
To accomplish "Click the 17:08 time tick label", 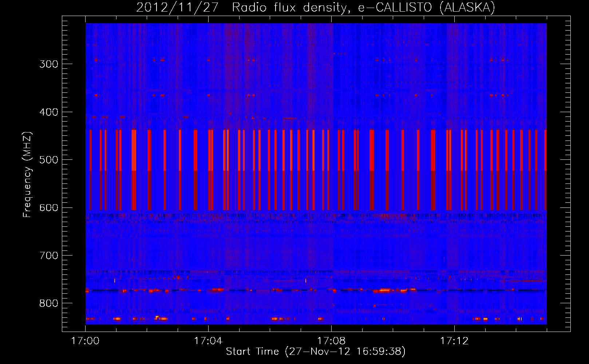I will [x=331, y=341].
